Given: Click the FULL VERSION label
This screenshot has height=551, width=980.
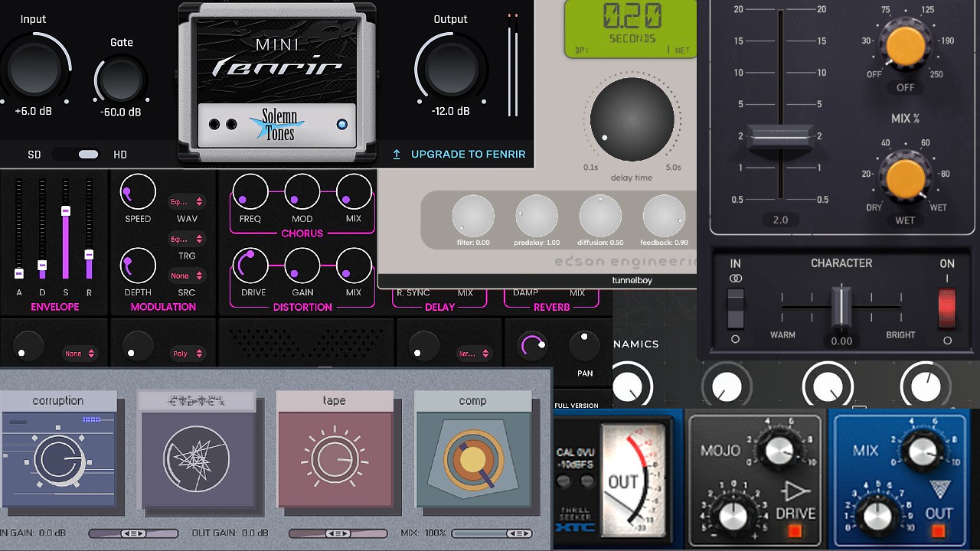Looking at the screenshot, I should [x=577, y=406].
